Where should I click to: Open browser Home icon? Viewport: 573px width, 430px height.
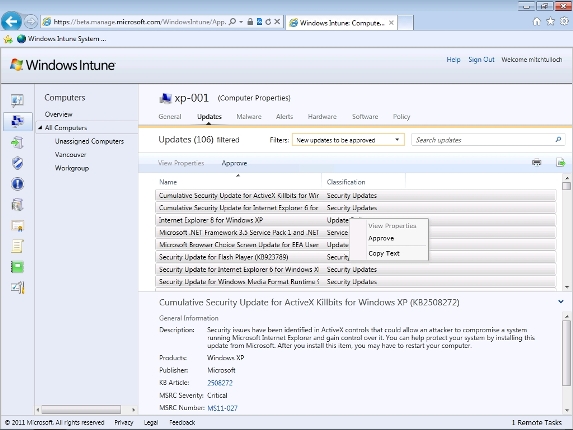(536, 22)
